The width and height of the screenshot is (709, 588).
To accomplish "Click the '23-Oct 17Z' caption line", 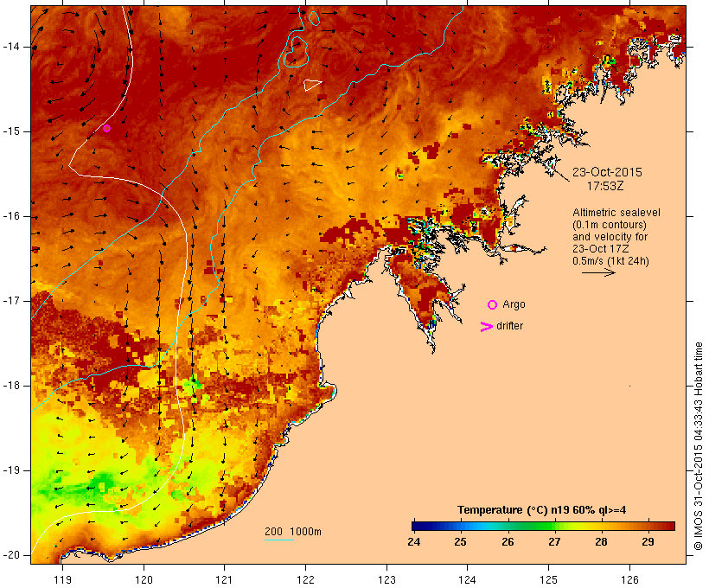I will coord(601,249).
